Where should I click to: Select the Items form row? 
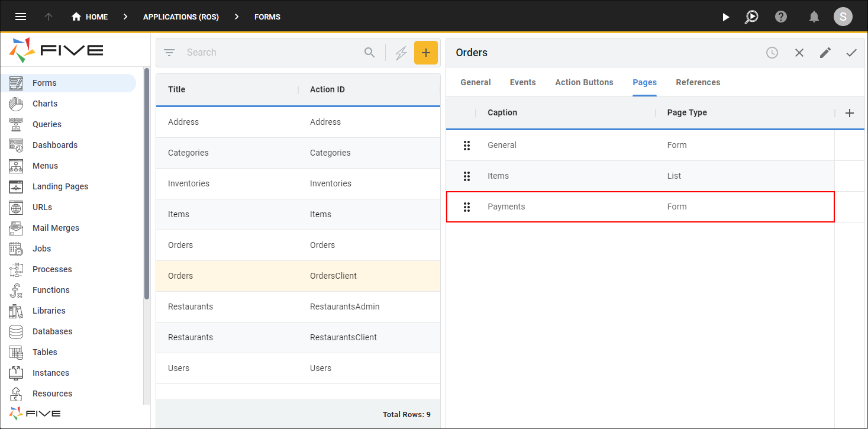298,214
